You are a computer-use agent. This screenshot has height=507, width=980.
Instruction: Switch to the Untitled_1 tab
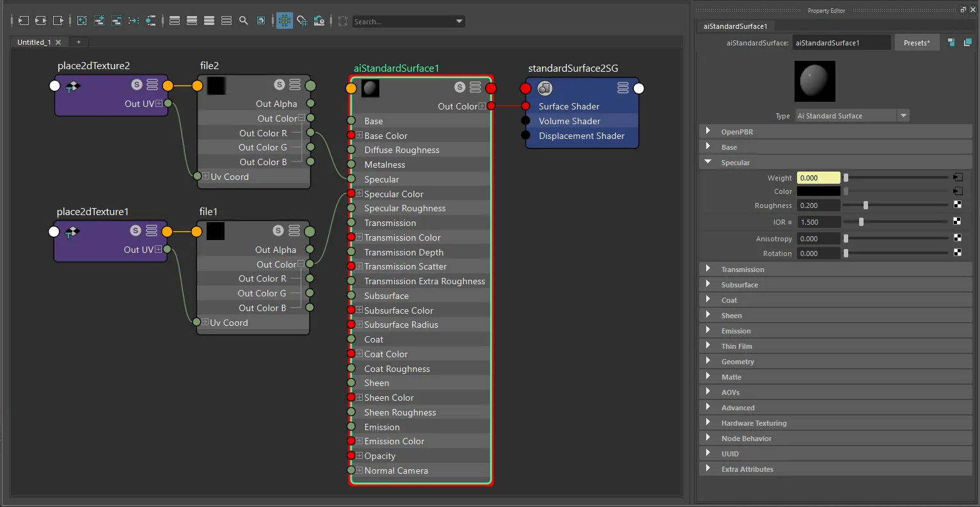pos(34,42)
